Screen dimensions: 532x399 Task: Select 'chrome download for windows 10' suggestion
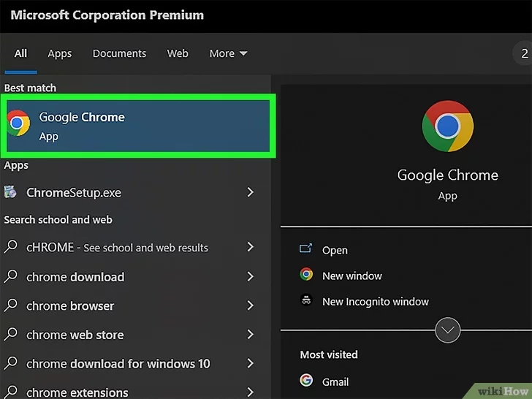coord(135,363)
